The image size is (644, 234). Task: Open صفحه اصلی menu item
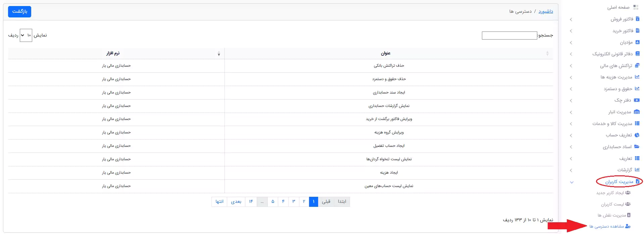pyautogui.click(x=618, y=7)
